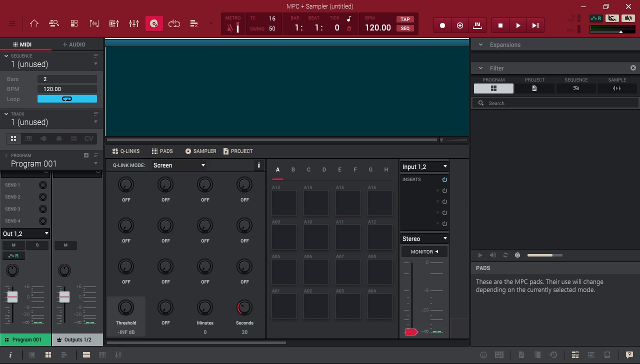Click the browser Search field
640x364 pixels.
click(555, 103)
